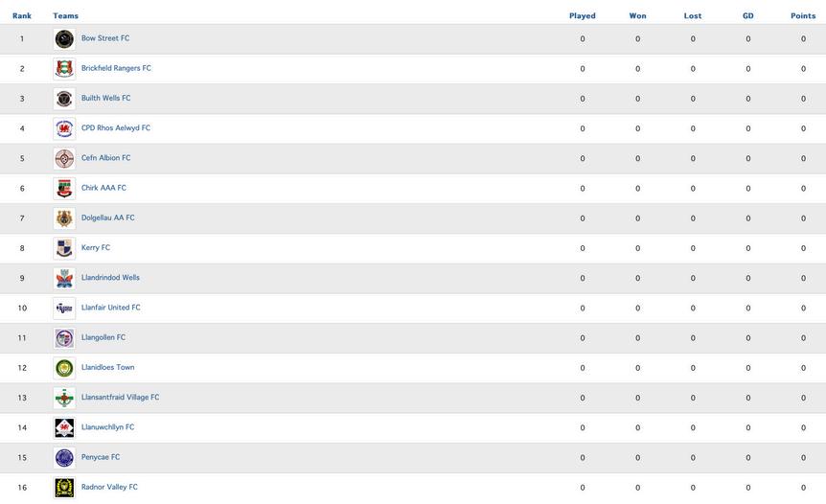Click the Radnor Valley FC badge
This screenshot has height=504, width=826.
click(64, 488)
